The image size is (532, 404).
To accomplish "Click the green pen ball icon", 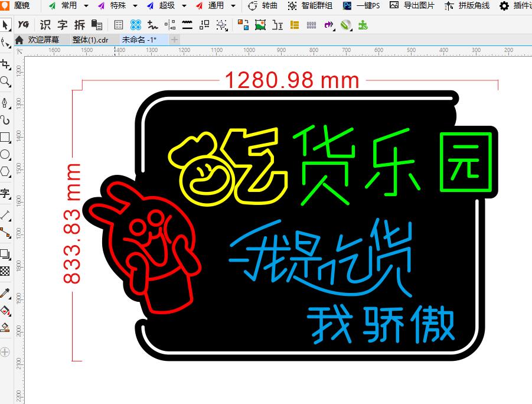I will (346, 25).
